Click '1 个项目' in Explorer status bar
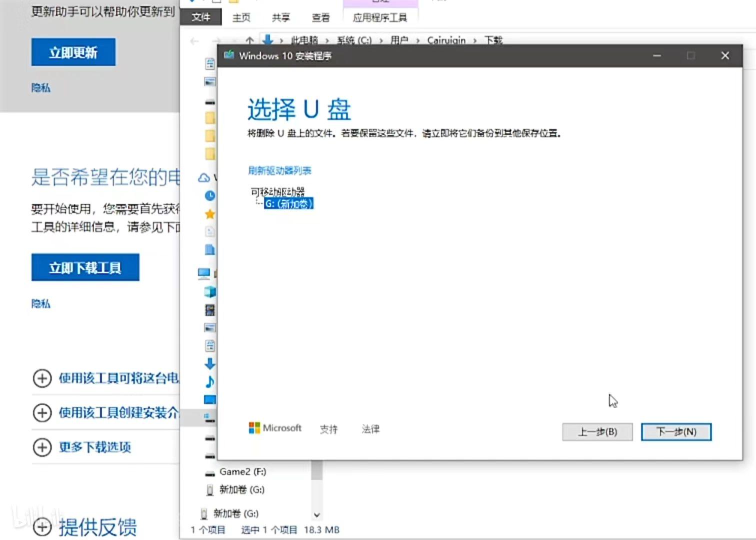756x540 pixels. 208,529
